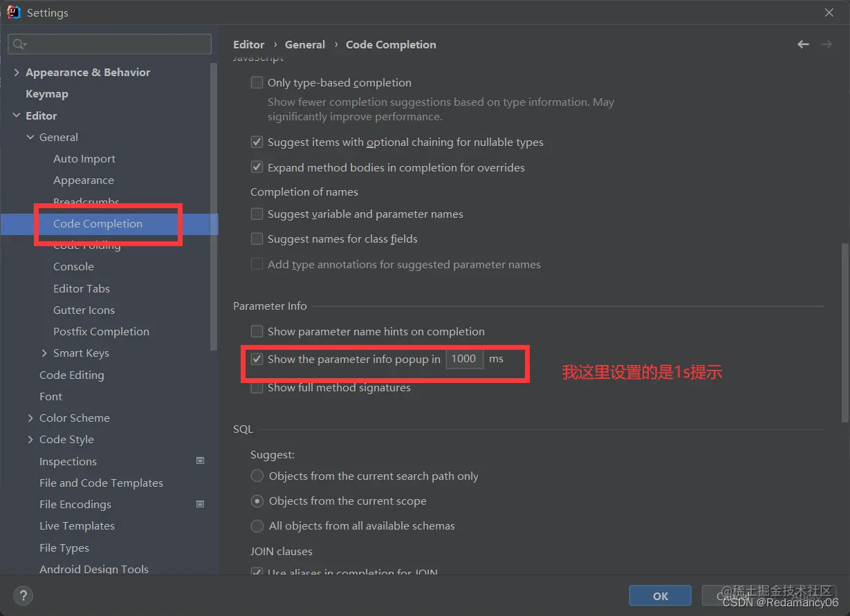Click the project-level icon beside File Encodings

[200, 504]
